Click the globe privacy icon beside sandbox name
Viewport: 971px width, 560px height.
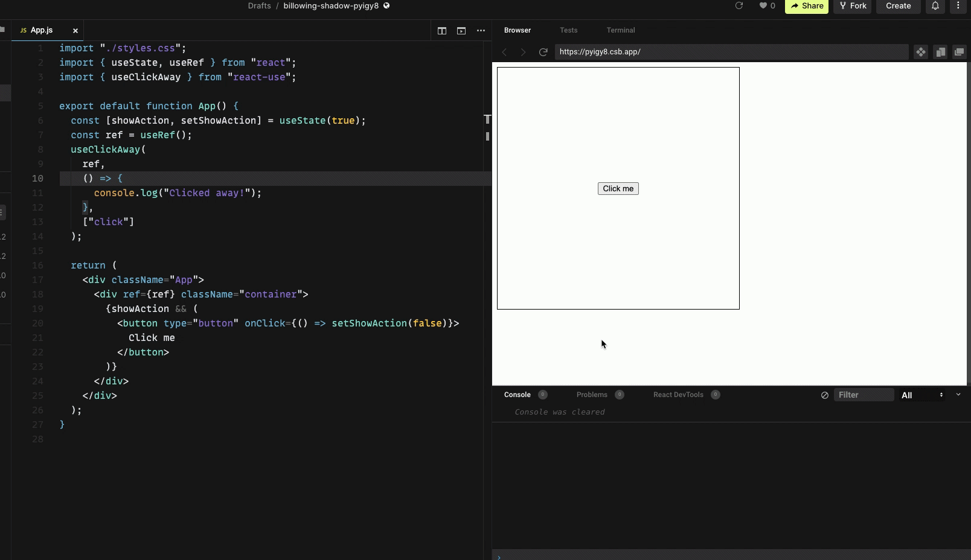point(386,5)
